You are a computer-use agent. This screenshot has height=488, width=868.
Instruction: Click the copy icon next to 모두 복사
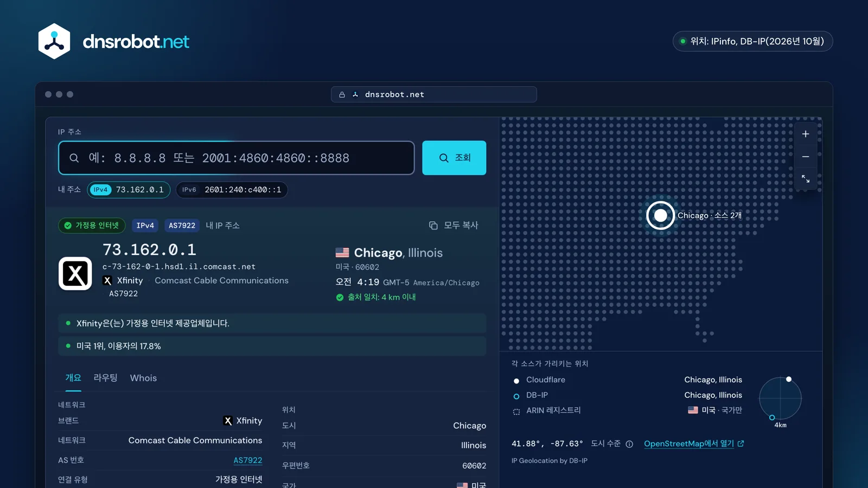[433, 226]
